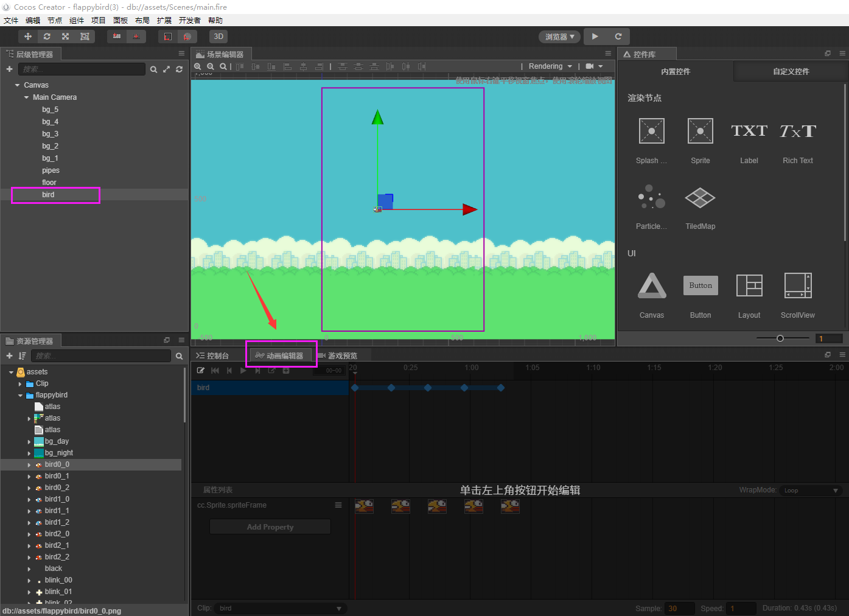
Task: Focus the hierarchy search field
Action: (x=82, y=69)
